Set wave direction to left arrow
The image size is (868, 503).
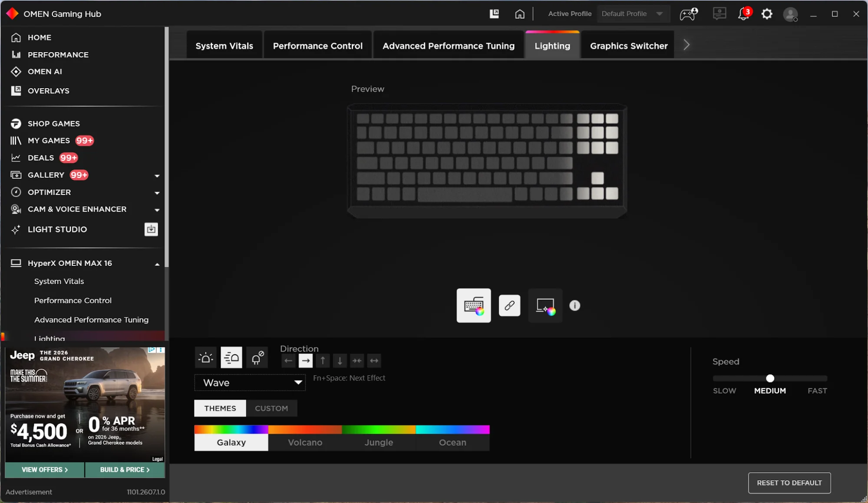tap(288, 361)
